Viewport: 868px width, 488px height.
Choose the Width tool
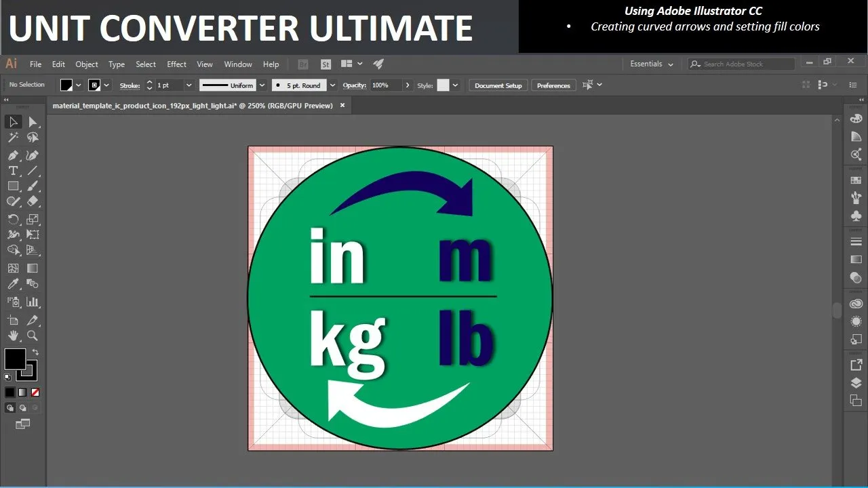tap(13, 235)
